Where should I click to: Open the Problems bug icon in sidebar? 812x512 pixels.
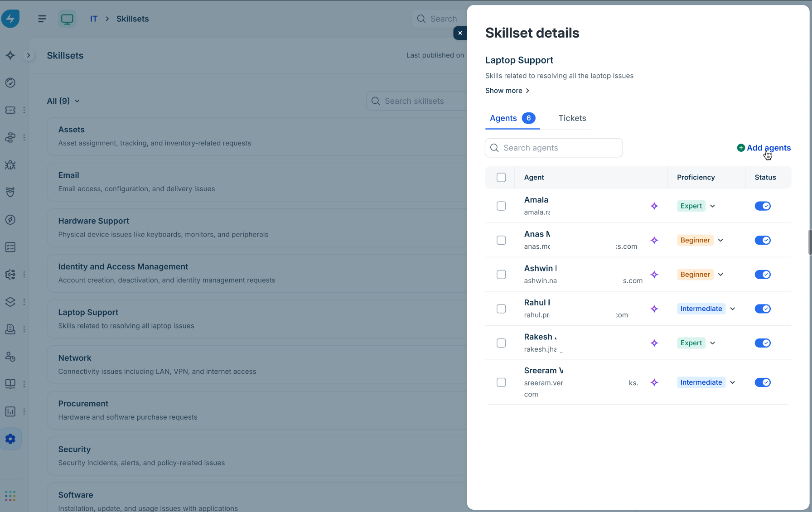[x=10, y=165]
